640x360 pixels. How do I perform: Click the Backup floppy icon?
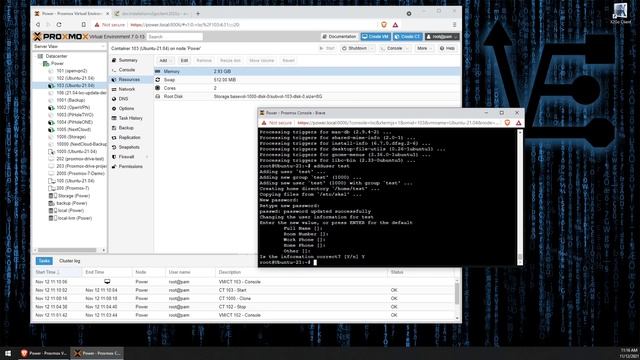[114, 128]
